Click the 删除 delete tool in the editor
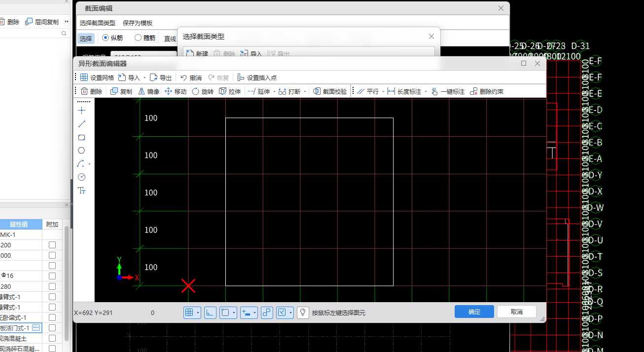Viewport: 644px width, 352px height. pyautogui.click(x=91, y=91)
